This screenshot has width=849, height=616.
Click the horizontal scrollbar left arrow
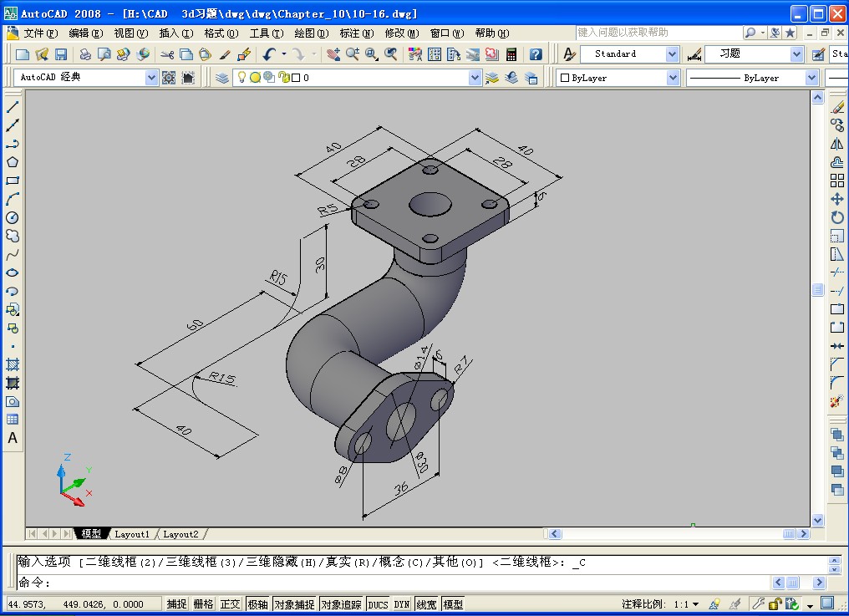pos(555,533)
